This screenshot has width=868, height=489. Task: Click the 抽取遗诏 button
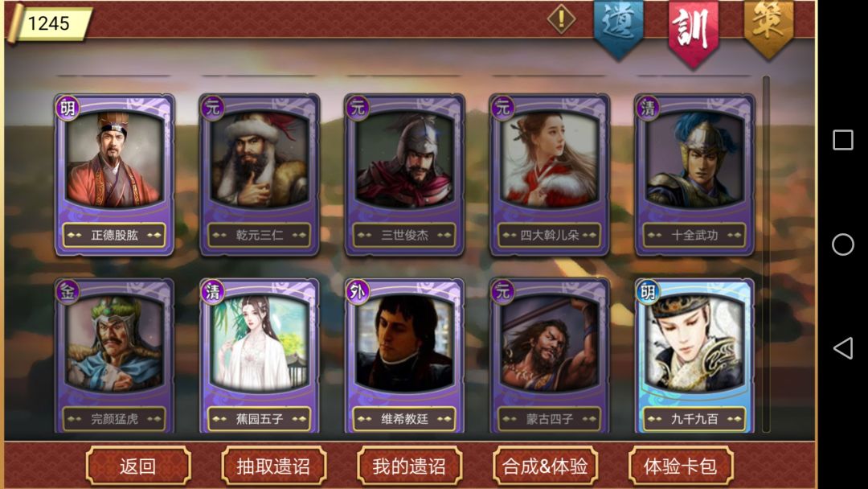(x=273, y=466)
